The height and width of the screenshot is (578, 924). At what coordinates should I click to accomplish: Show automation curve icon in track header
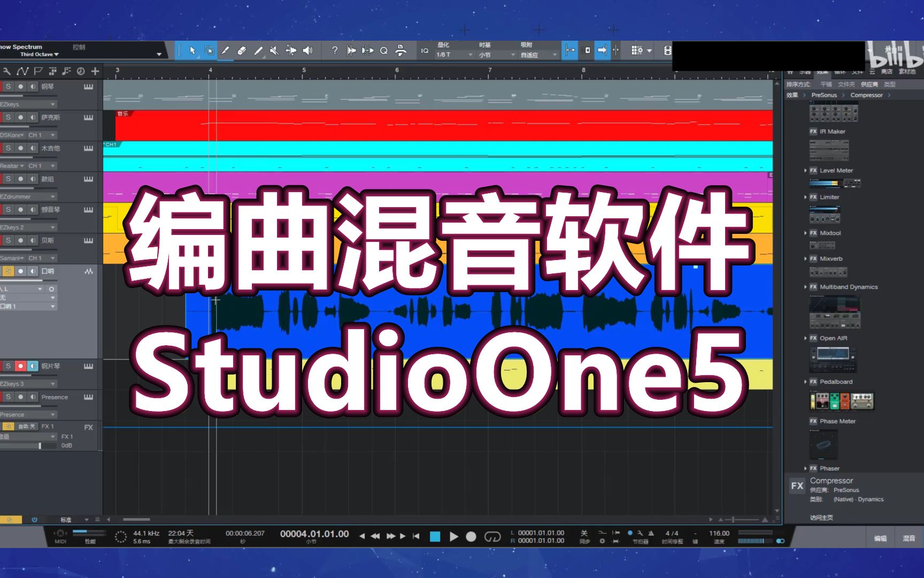(x=22, y=71)
